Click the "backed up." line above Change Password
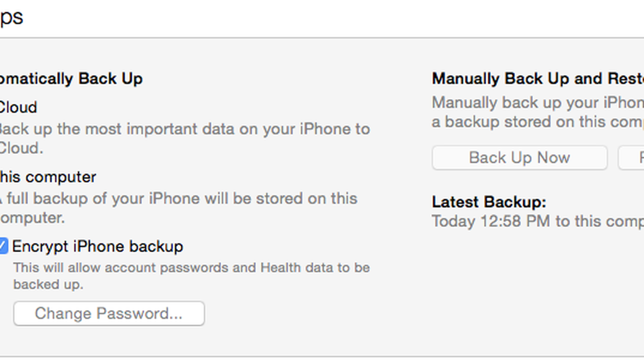The width and height of the screenshot is (644, 362). tap(48, 284)
